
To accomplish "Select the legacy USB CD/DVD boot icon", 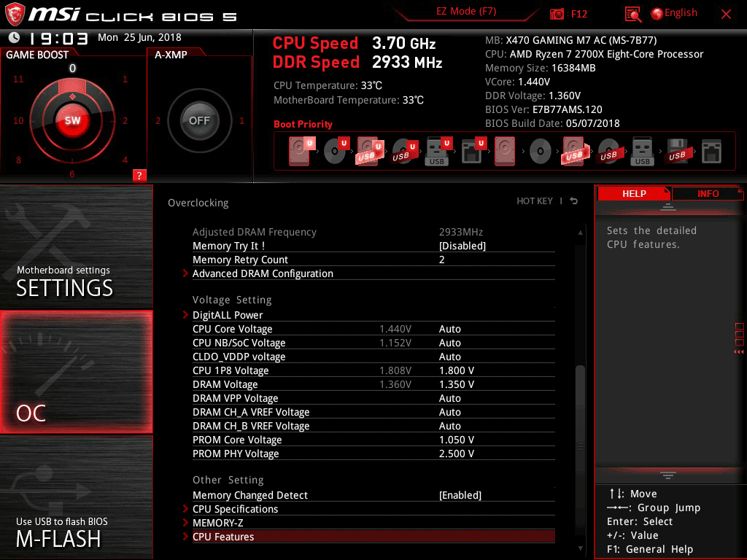I will coord(608,152).
